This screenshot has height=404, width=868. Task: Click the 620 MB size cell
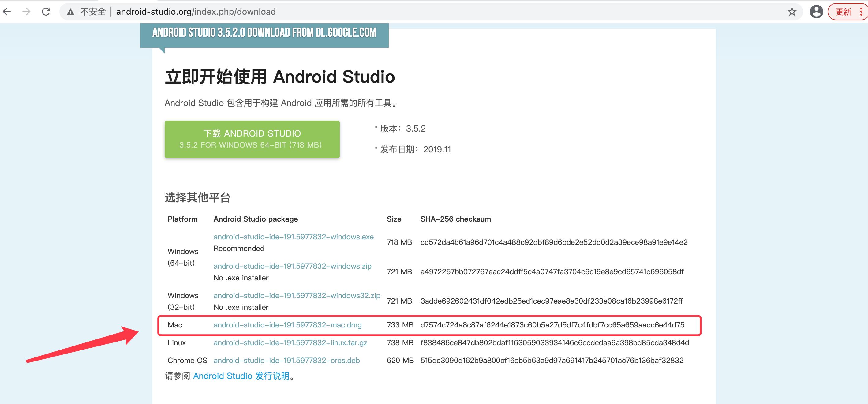400,360
